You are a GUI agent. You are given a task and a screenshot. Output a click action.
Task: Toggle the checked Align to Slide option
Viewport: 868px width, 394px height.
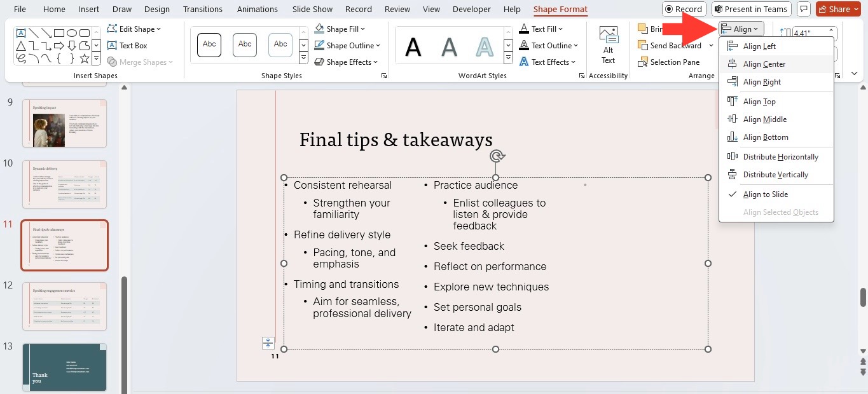(x=776, y=194)
